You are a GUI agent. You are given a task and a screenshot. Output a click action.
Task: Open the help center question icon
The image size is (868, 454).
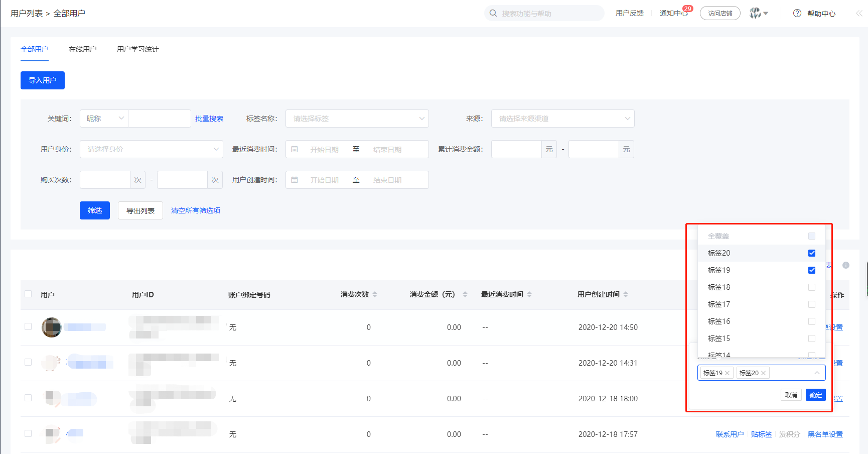click(797, 13)
